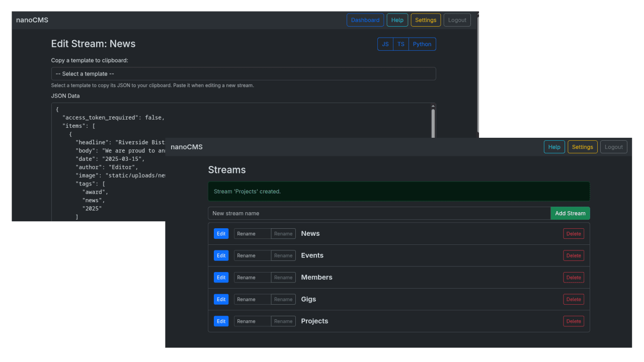The height and width of the screenshot is (362, 644).
Task: Open Help in the Edit Stream window
Action: 397,20
